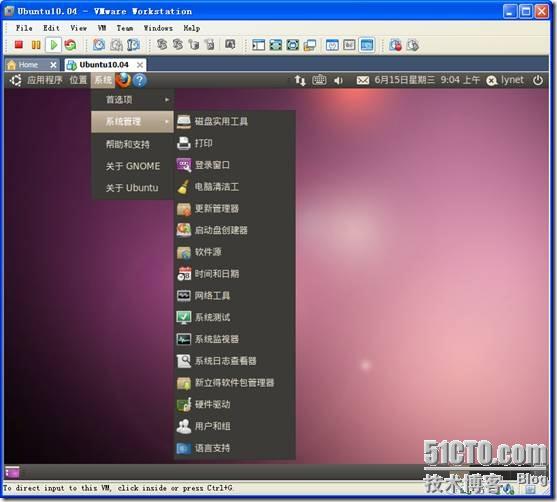Screen dimensions: 557x502
Task: Click the Revert to Snapshot toolbar icon
Action: (x=116, y=45)
